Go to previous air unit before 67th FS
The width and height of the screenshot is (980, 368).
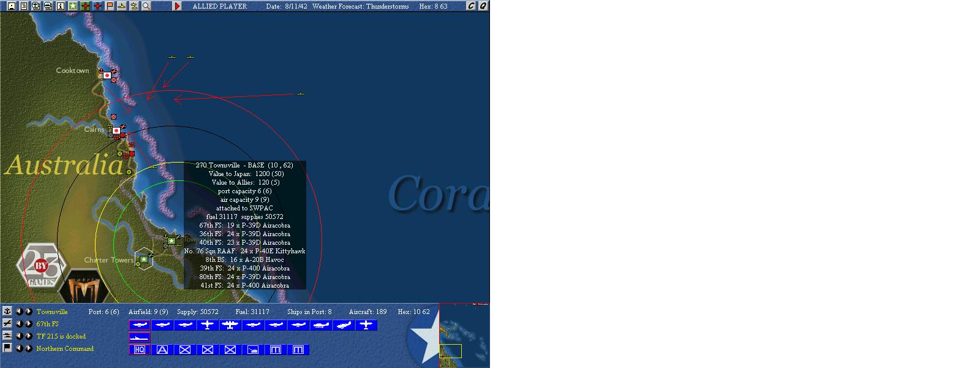pos(19,324)
